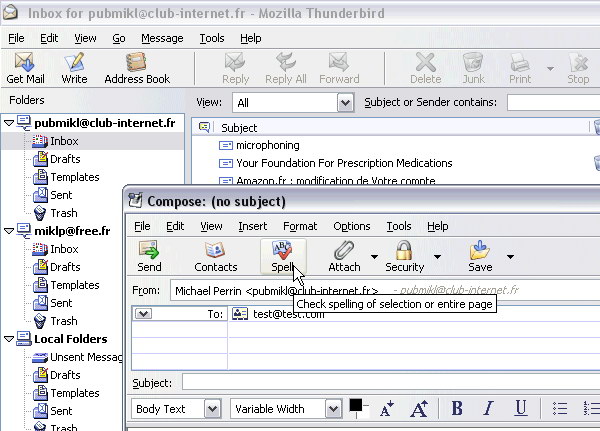Click Security padlock icon

pos(404,256)
